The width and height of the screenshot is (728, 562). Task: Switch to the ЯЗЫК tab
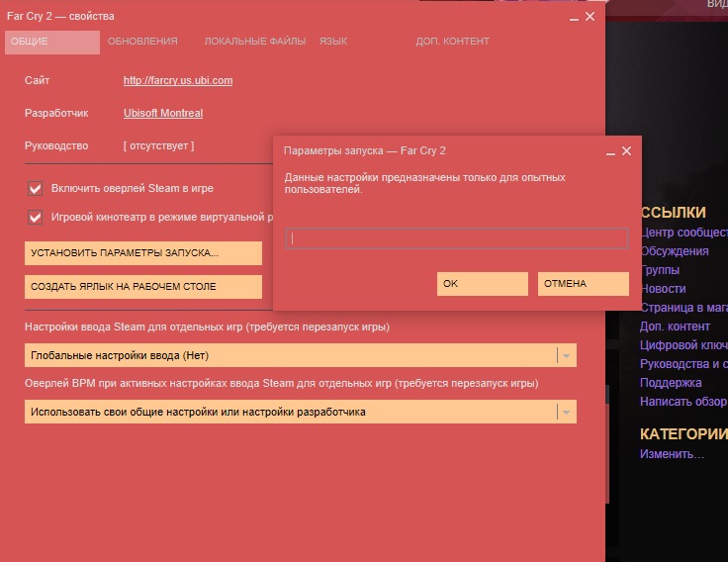point(333,42)
